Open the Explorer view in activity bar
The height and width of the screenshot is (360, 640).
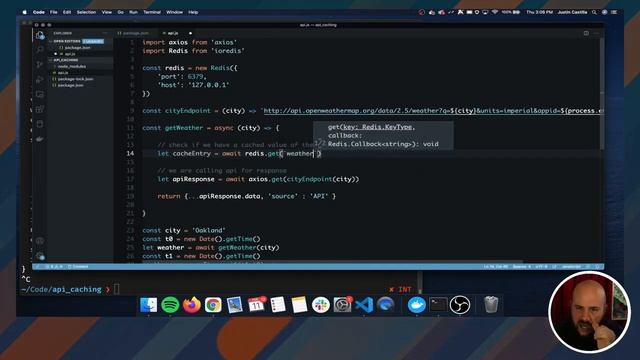[40, 35]
